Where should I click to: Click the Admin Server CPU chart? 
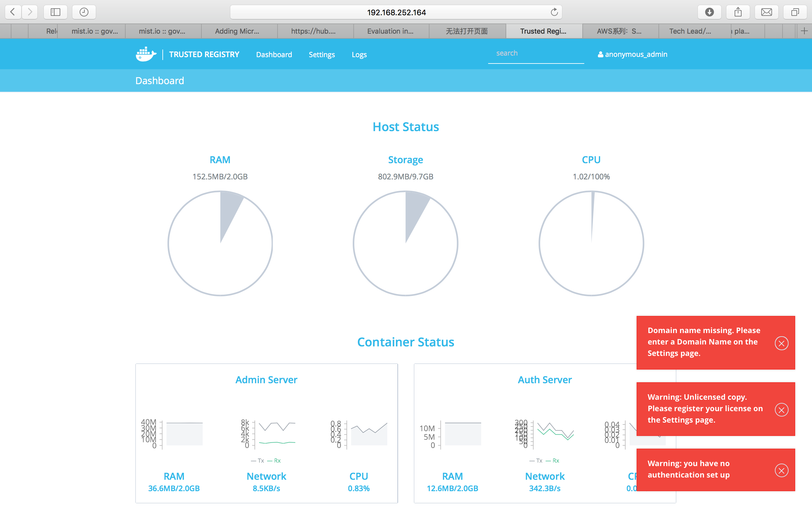point(359,434)
